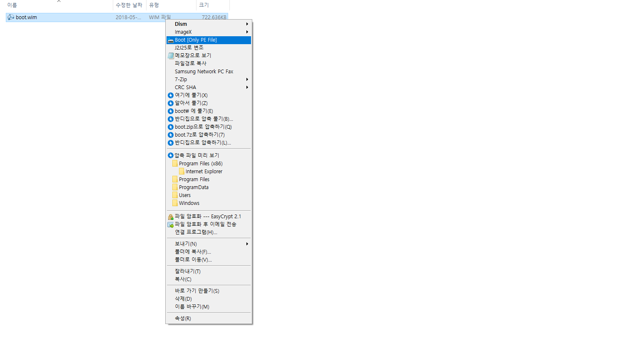Open the 보내기(N) menu entry

209,244
